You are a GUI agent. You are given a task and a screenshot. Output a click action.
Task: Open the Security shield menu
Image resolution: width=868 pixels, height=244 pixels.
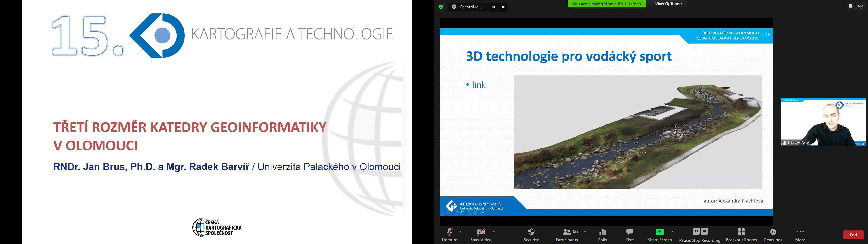pyautogui.click(x=531, y=235)
